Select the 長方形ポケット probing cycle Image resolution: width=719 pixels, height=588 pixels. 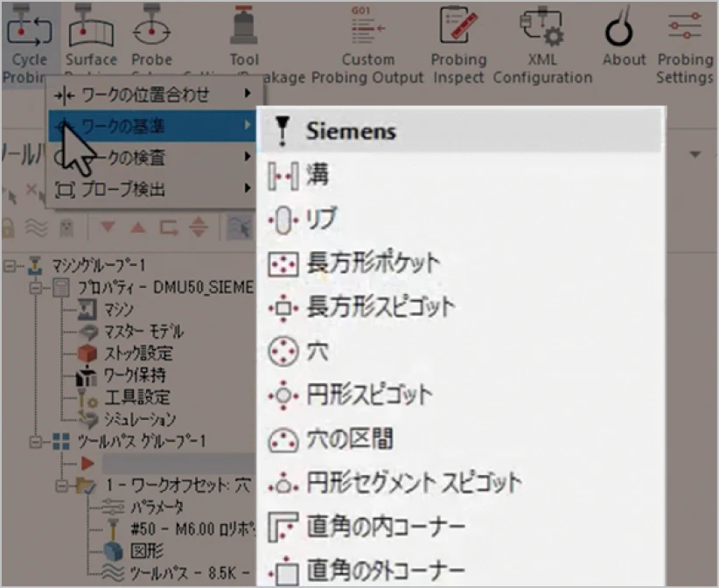373,262
